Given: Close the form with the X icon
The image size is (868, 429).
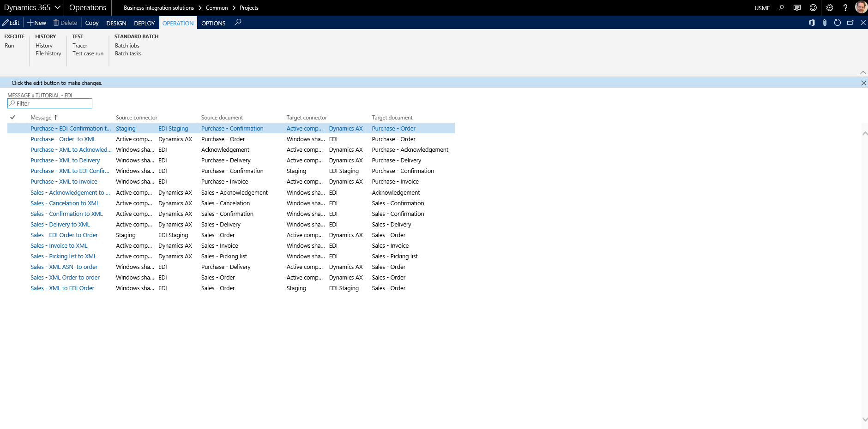Looking at the screenshot, I should (863, 23).
